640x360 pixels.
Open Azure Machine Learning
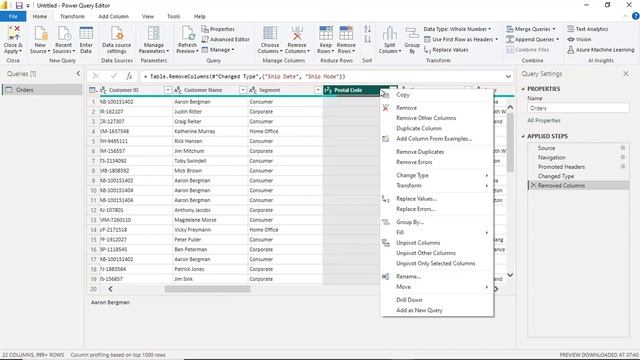pos(601,50)
